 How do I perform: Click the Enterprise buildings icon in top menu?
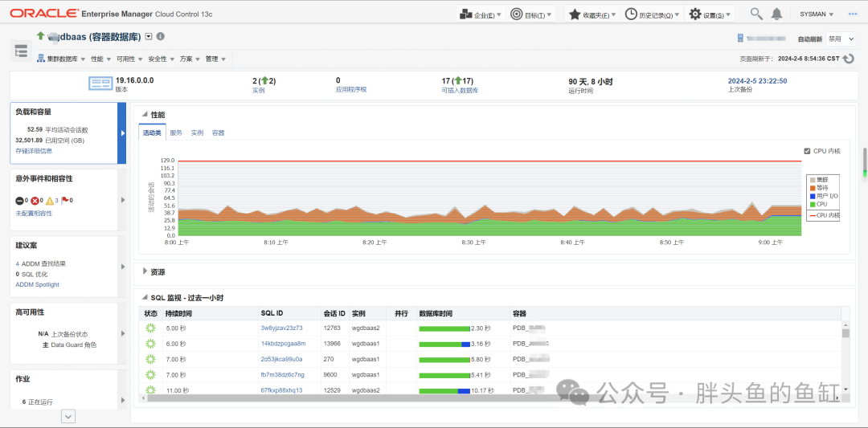pyautogui.click(x=465, y=14)
